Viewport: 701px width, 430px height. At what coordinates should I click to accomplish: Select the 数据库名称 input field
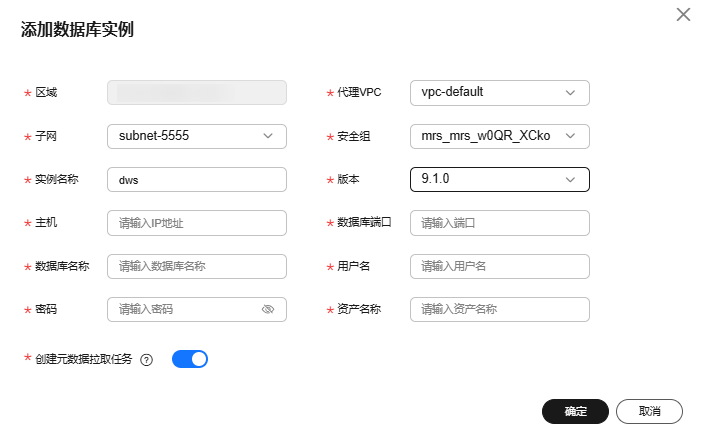(197, 266)
